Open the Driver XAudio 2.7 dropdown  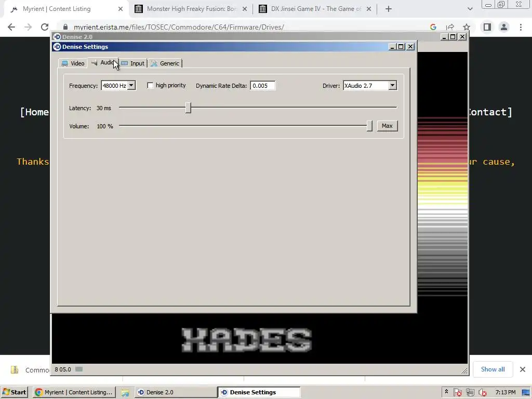(x=392, y=86)
